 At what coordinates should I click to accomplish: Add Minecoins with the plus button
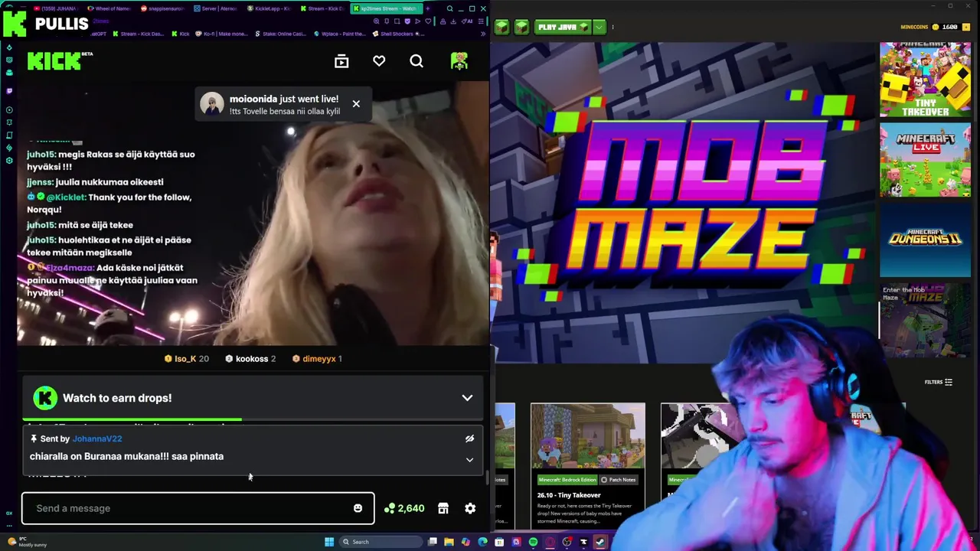point(967,27)
